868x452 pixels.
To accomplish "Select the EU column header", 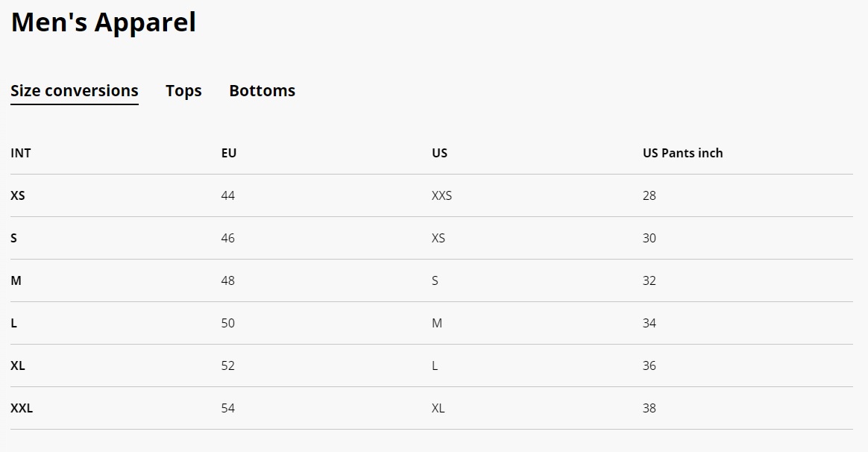I will click(229, 153).
